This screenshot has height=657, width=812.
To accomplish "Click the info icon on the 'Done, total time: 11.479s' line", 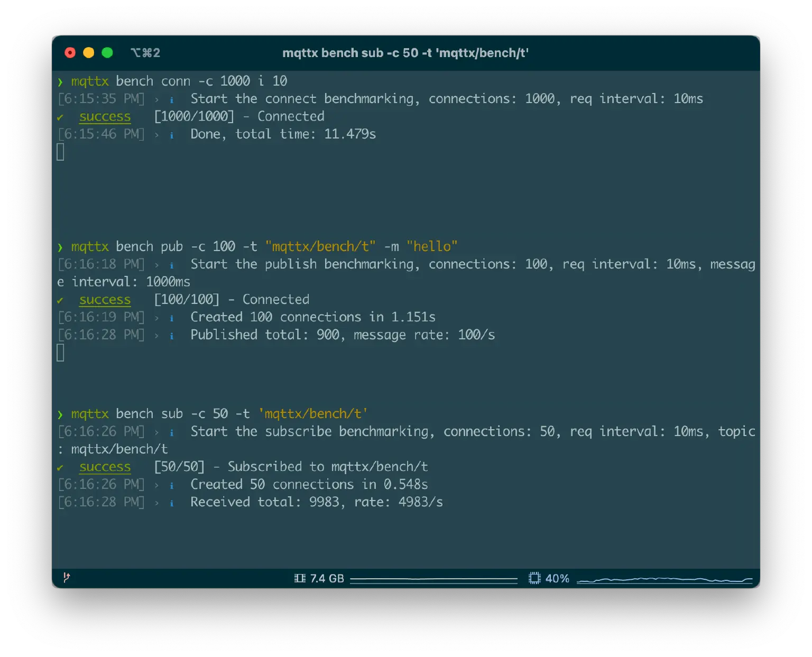I will [x=171, y=134].
